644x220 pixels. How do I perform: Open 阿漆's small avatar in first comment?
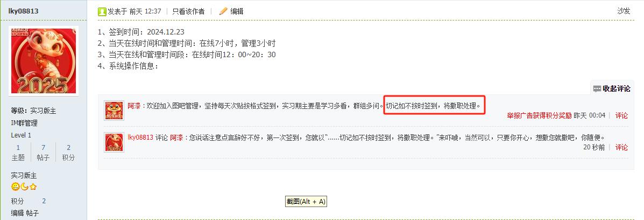(x=114, y=111)
